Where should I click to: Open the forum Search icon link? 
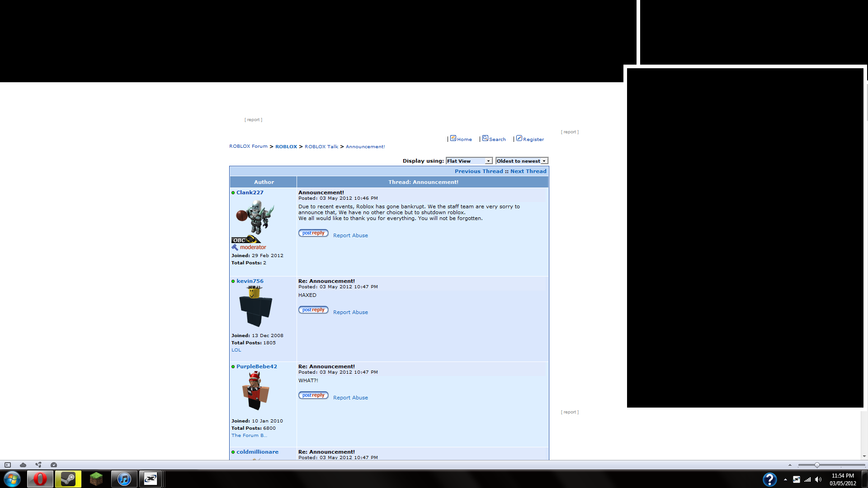pos(485,138)
